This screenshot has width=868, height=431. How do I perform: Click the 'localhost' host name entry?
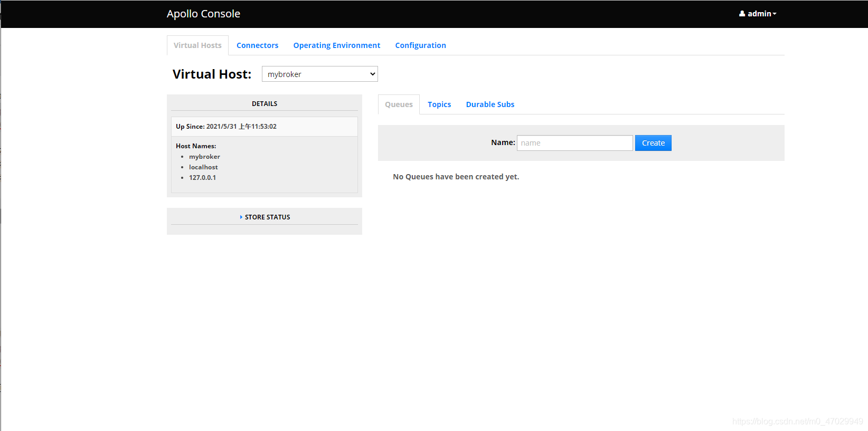(x=203, y=167)
